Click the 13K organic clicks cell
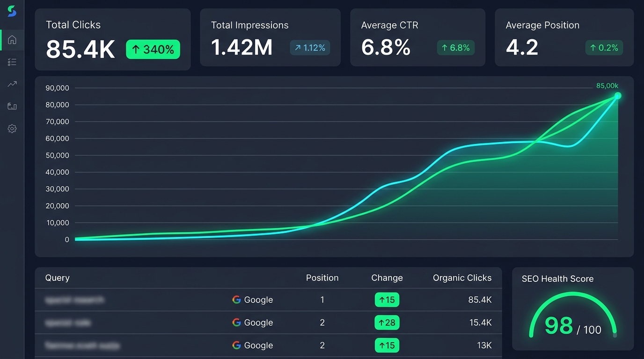644x359 pixels. 484,345
